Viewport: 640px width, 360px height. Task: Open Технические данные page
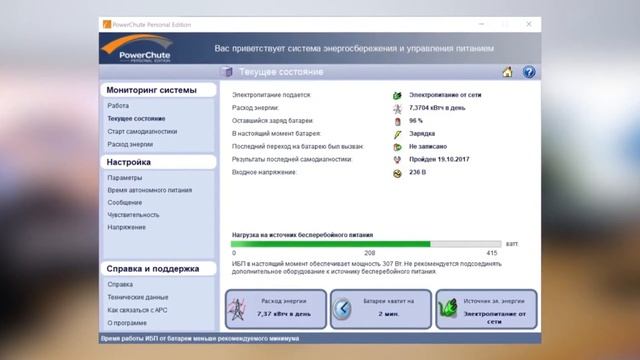point(138,297)
